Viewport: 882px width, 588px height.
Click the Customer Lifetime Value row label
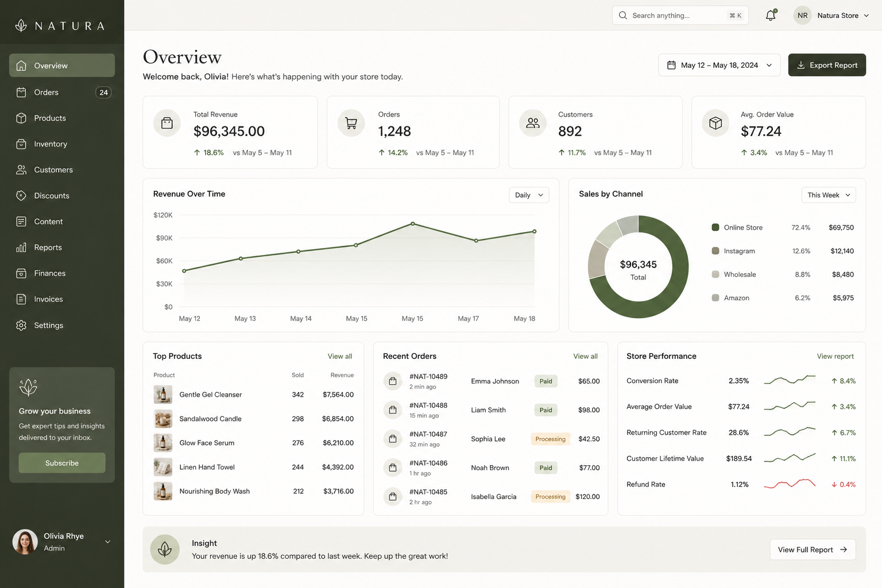pyautogui.click(x=665, y=458)
